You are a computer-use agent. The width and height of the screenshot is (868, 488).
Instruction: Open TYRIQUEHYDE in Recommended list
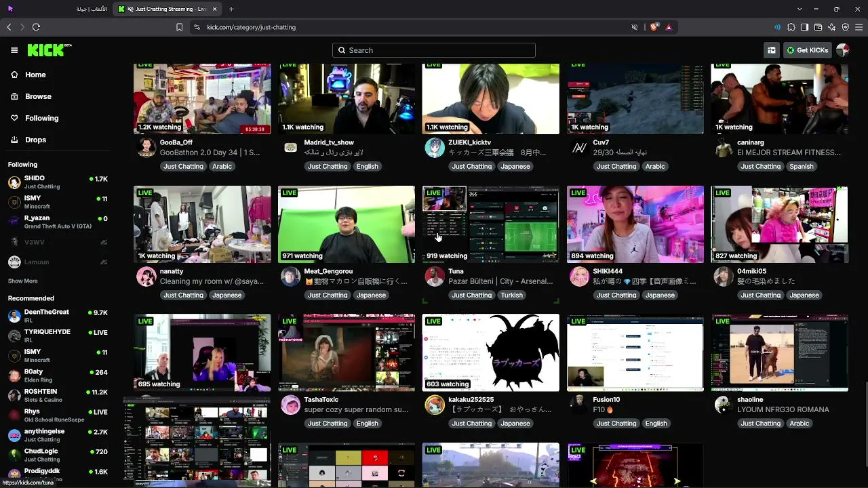(58, 335)
